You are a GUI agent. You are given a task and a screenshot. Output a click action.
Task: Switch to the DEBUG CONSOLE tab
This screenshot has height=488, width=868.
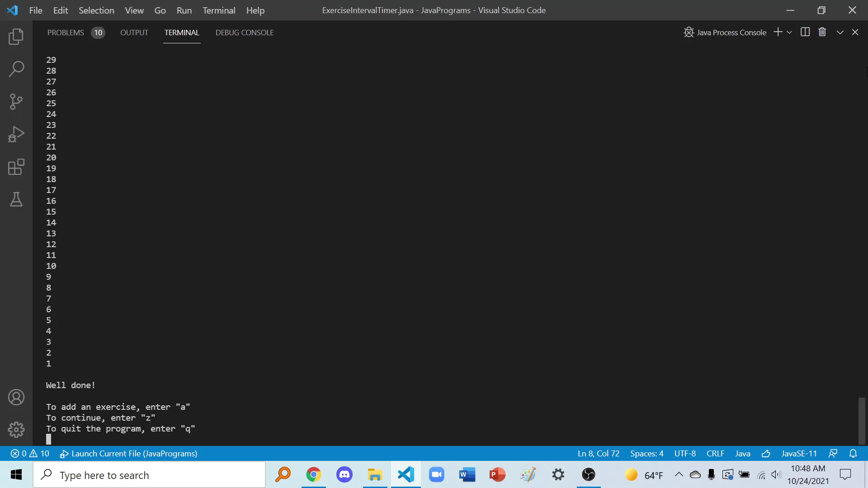coord(245,33)
